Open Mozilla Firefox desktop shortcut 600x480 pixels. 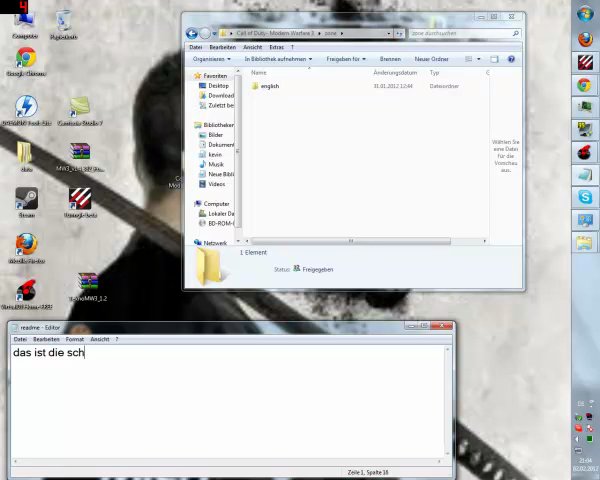point(26,245)
